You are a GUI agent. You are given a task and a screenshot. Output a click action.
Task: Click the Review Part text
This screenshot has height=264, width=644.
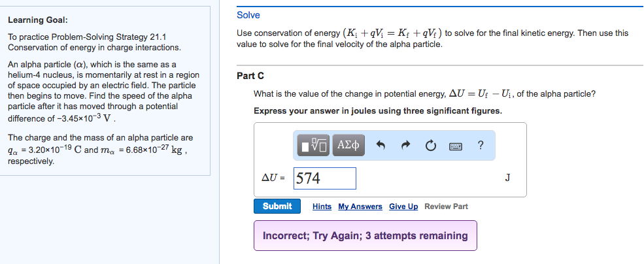[x=446, y=206]
